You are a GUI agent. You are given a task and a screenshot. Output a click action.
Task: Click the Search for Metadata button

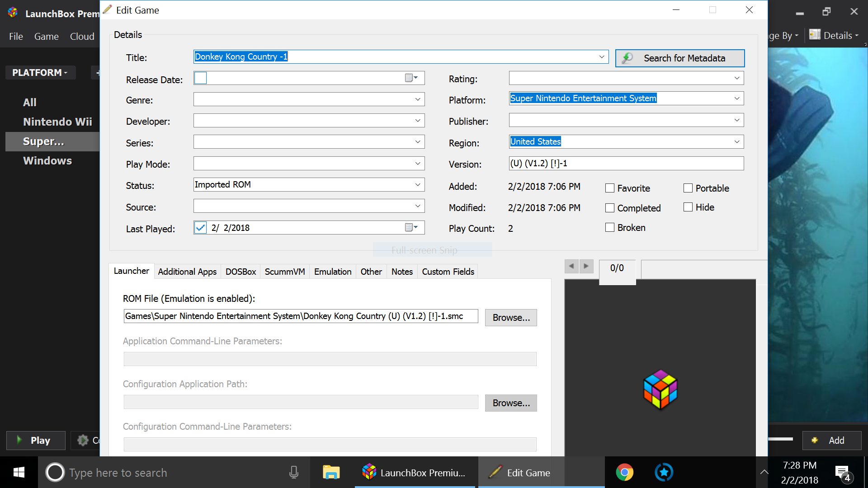pos(680,58)
